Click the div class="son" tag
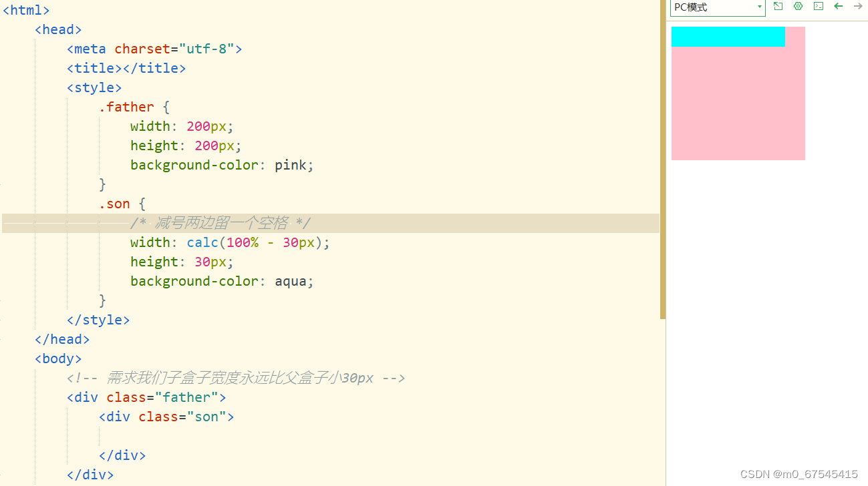 (166, 416)
